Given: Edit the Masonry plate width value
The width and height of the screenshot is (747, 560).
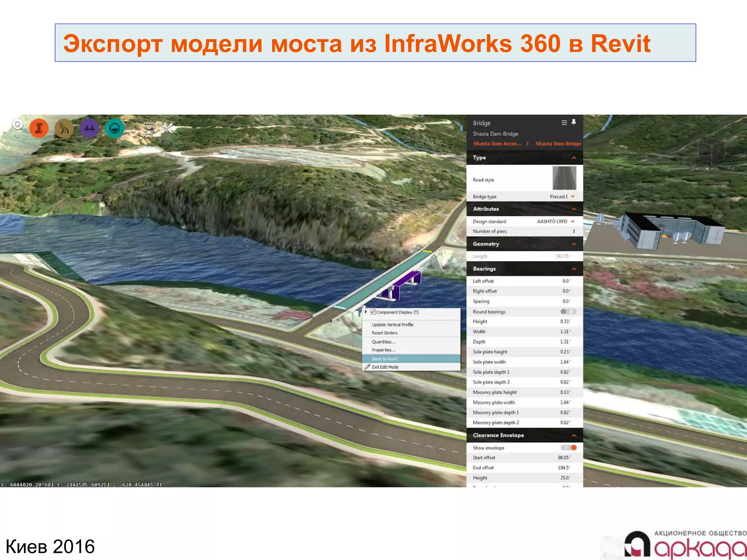Looking at the screenshot, I should click(565, 402).
